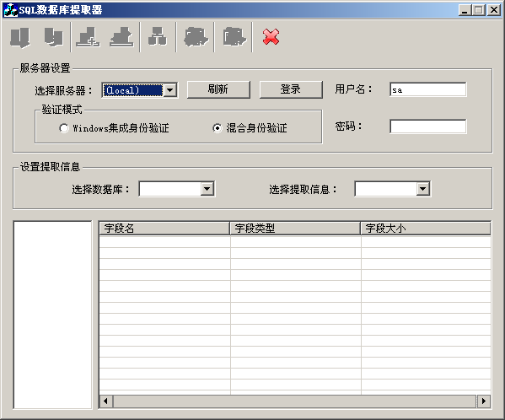Click the 登录 button
The image size is (505, 420).
291,89
